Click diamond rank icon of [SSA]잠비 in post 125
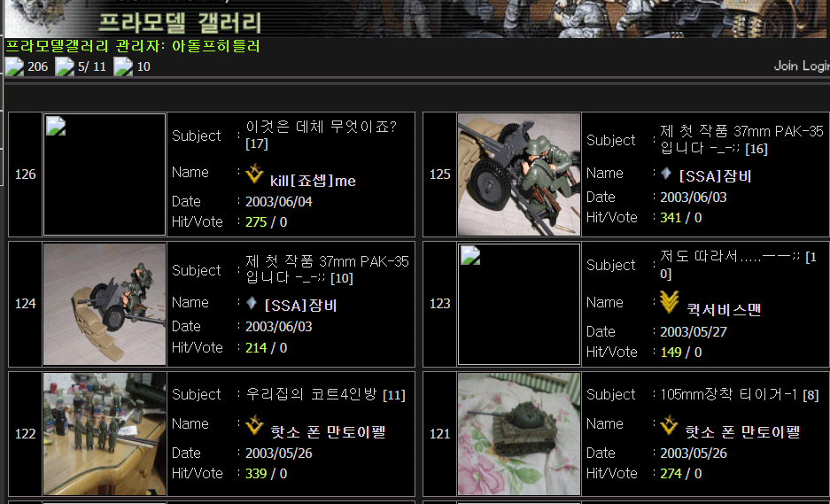The width and height of the screenshot is (830, 504). (666, 173)
